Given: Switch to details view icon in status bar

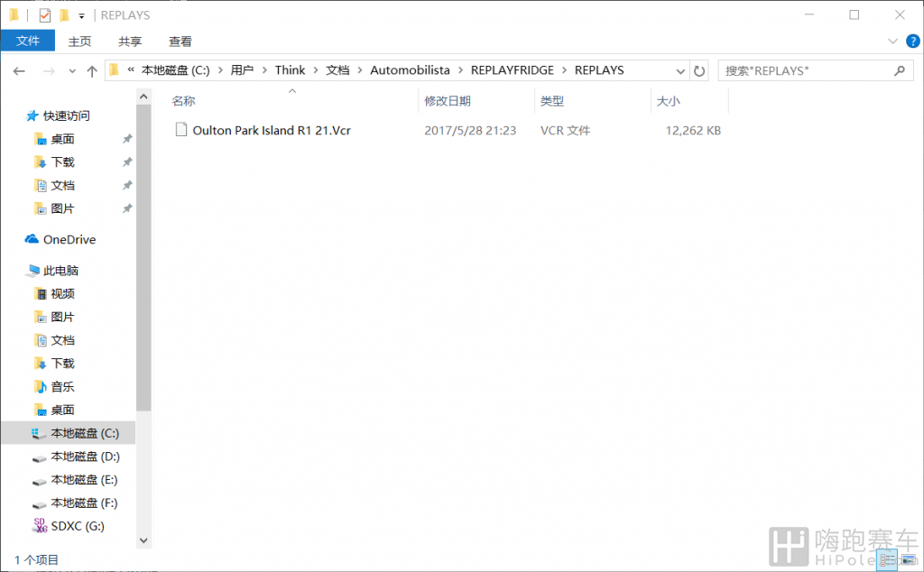Looking at the screenshot, I should [x=888, y=559].
